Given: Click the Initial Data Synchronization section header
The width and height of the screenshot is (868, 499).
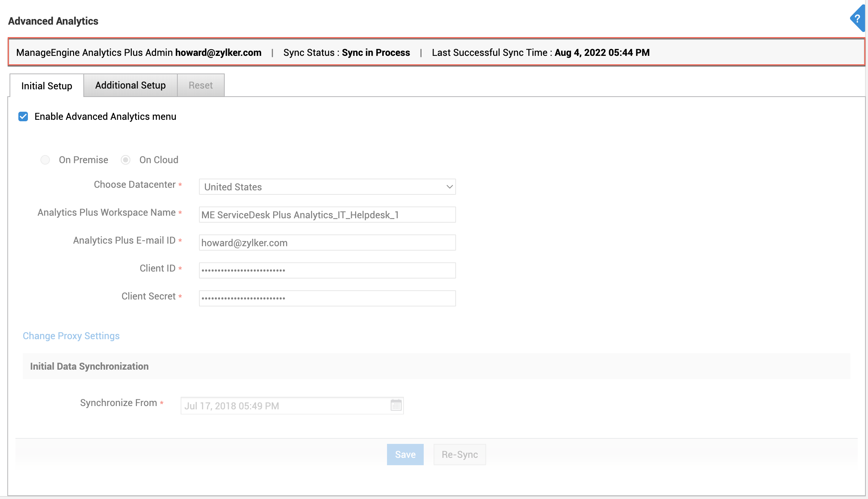Looking at the screenshot, I should click(x=89, y=366).
